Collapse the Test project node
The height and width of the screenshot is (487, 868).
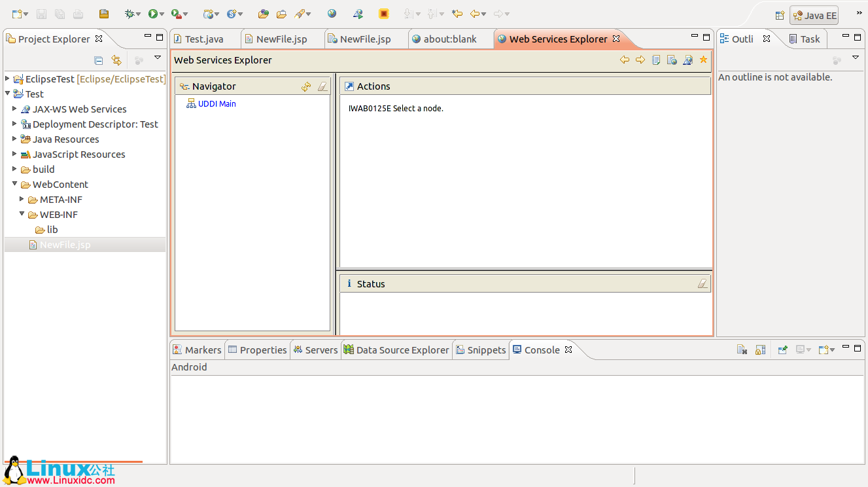[x=7, y=94]
